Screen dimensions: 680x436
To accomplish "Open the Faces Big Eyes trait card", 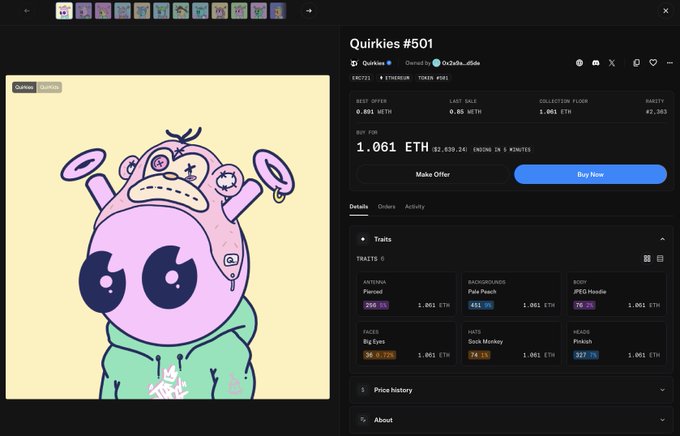I will 406,344.
